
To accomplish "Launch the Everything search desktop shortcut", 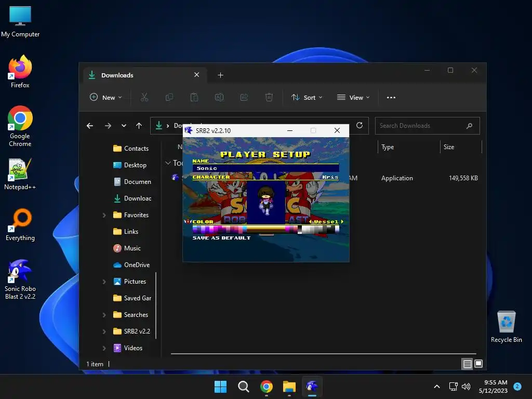I will 20,224.
